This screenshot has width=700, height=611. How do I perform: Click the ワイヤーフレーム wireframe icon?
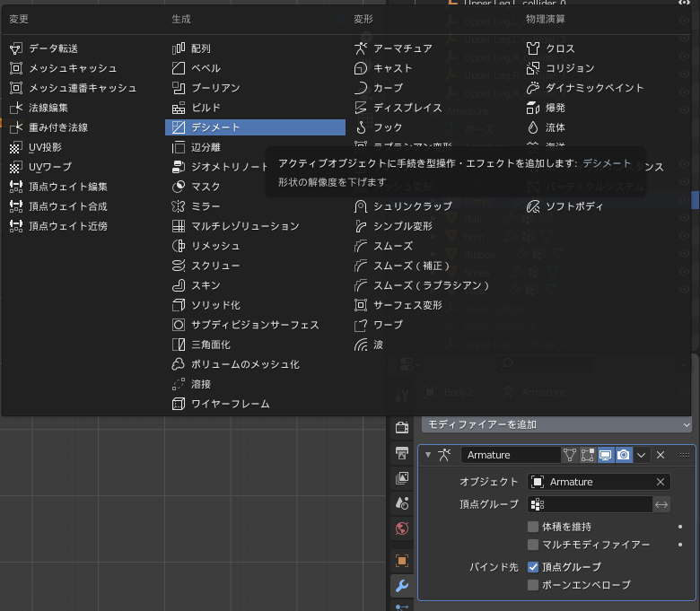tap(178, 404)
